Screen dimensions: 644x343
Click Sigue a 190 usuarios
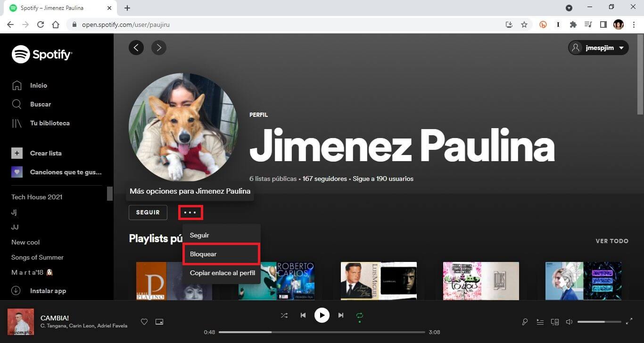pyautogui.click(x=382, y=179)
